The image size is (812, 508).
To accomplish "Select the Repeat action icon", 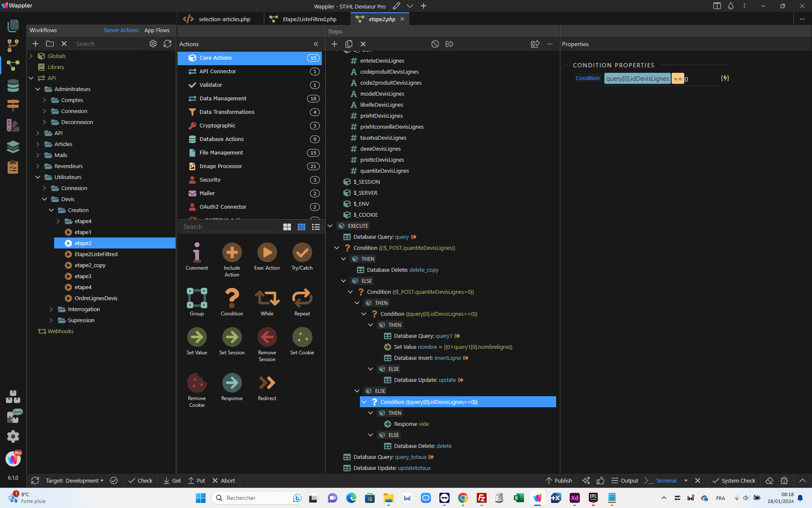I will click(x=302, y=298).
